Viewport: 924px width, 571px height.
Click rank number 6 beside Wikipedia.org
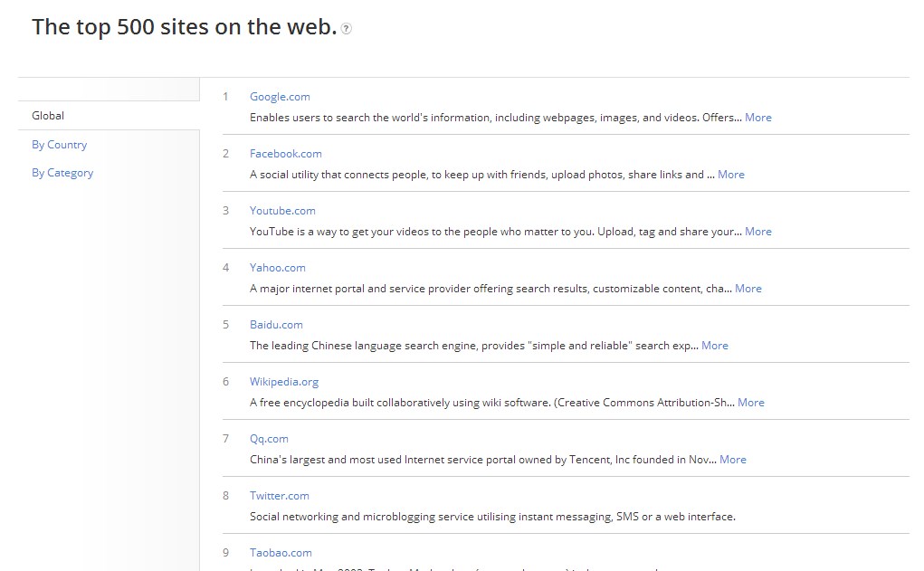click(225, 382)
